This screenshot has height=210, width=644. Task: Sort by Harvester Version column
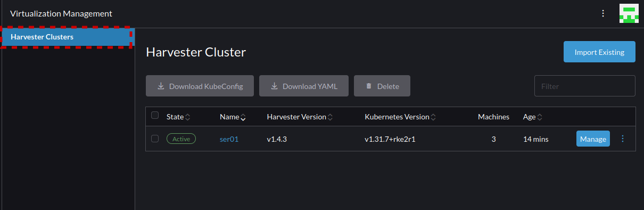tap(300, 117)
